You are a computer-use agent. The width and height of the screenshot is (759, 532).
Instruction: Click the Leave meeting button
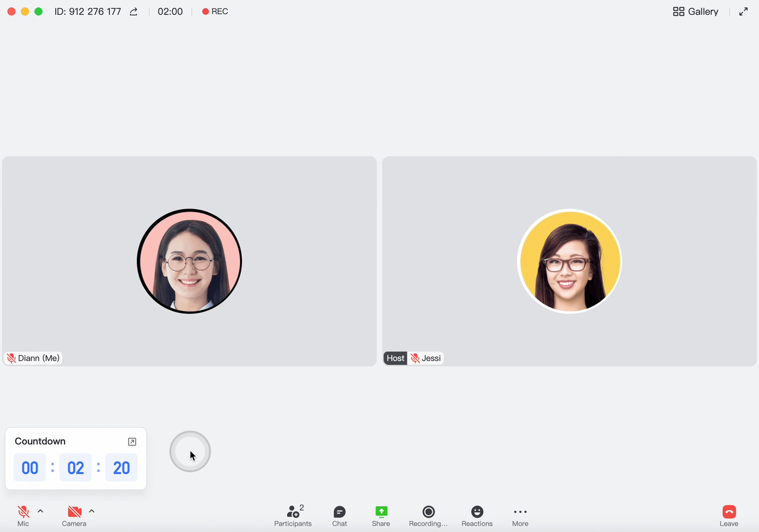[729, 515]
